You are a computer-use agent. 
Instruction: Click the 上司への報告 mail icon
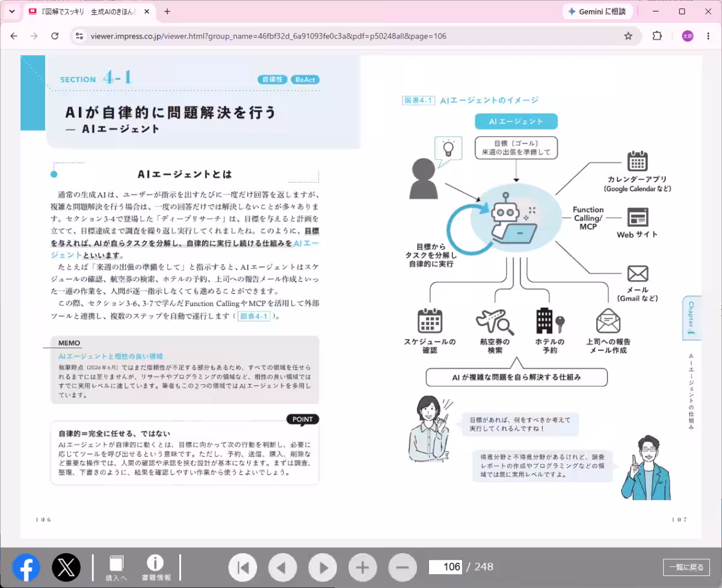[608, 320]
